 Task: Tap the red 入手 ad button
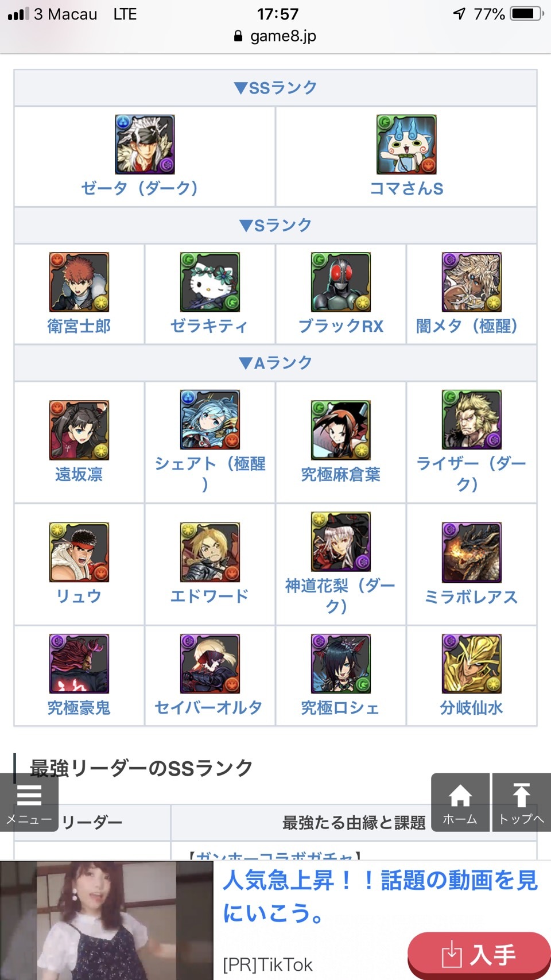[479, 955]
